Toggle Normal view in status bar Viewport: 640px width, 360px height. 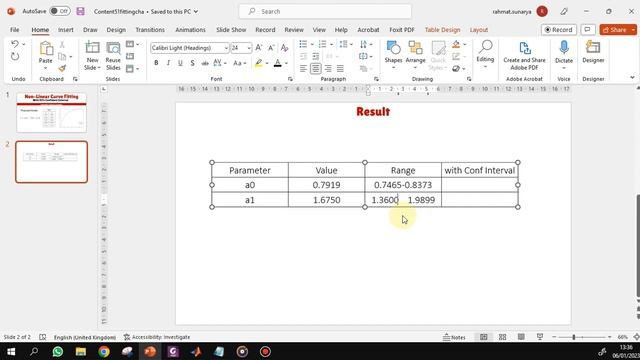tap(484, 337)
